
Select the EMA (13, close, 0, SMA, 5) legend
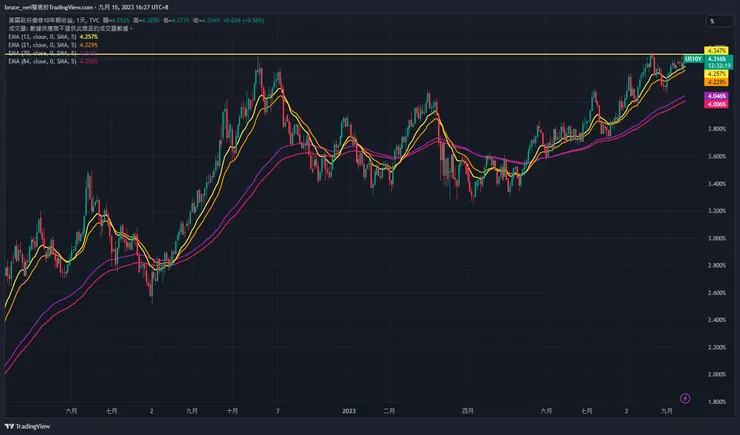pos(42,37)
